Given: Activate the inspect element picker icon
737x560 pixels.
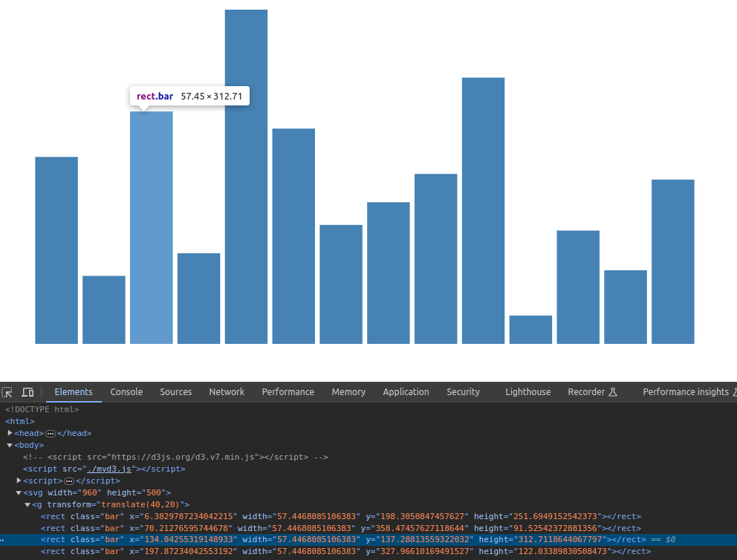Looking at the screenshot, I should [x=7, y=392].
